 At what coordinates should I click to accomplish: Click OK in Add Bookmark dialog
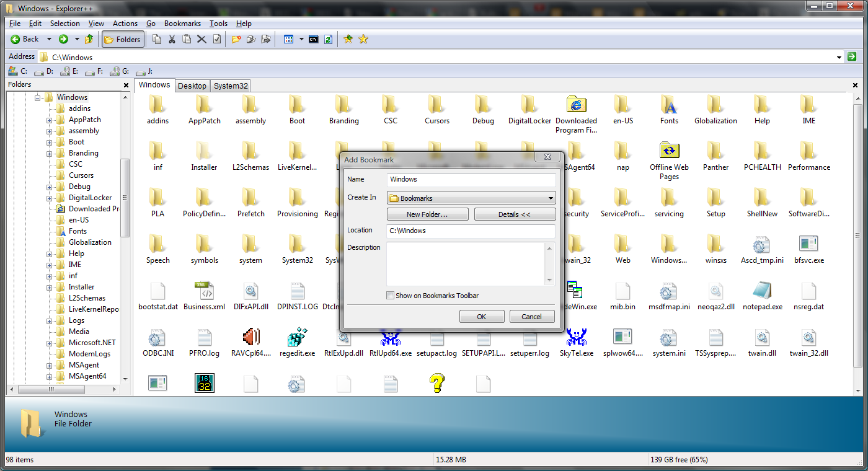coord(482,317)
